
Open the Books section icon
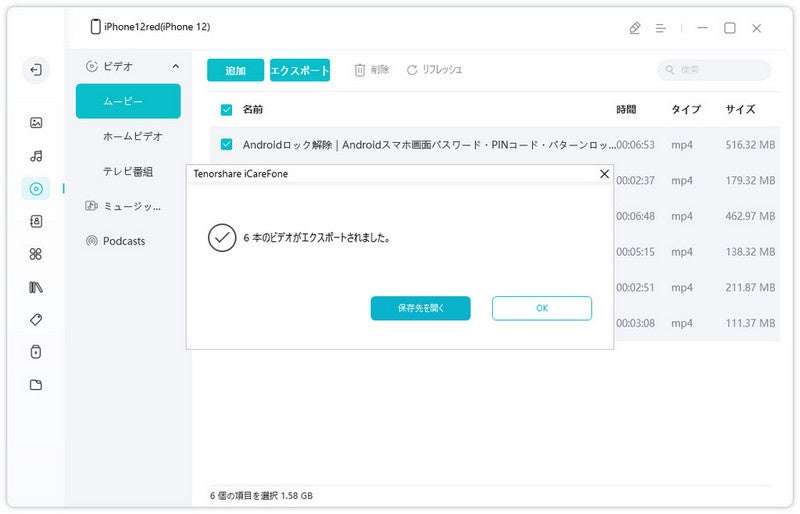click(36, 287)
